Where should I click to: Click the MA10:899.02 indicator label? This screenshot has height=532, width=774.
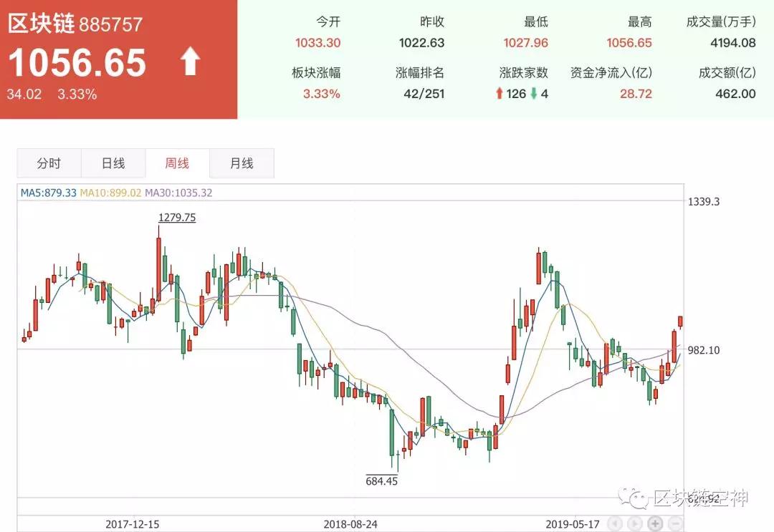tap(110, 193)
